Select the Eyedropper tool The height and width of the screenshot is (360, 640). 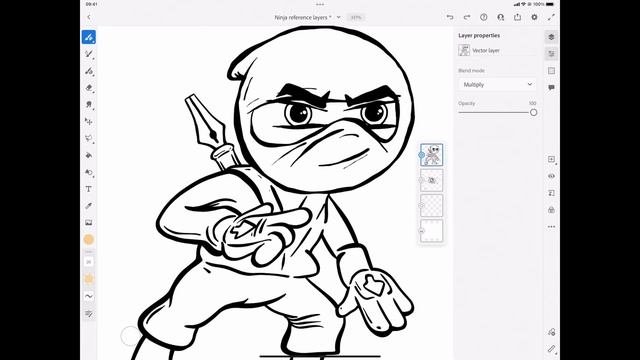(89, 206)
